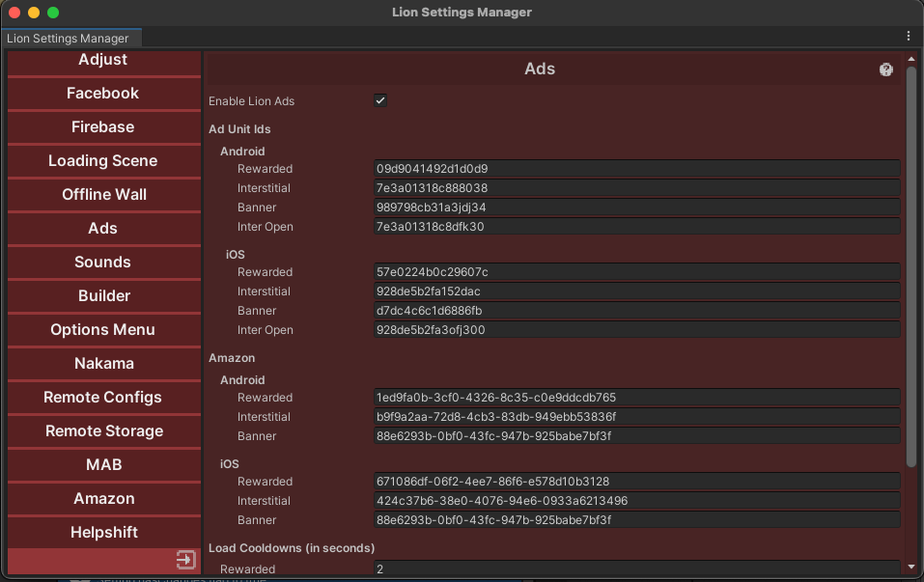924x582 pixels.
Task: Edit the Rewarded load cooldown value
Action: pos(636,568)
